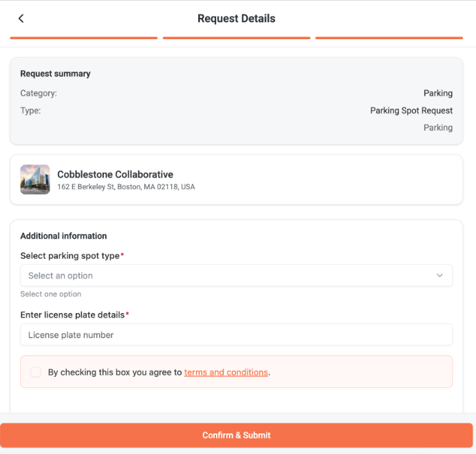Focus the License plate number field
Viewport: 476px width, 454px height.
[236, 335]
